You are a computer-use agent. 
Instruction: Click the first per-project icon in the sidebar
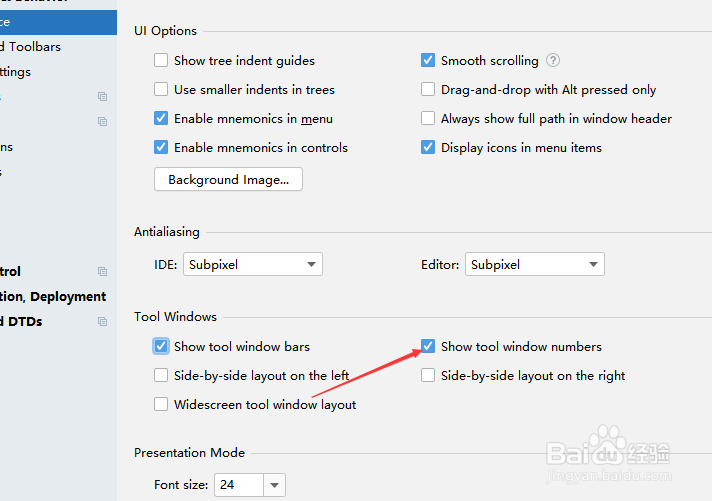(x=103, y=96)
